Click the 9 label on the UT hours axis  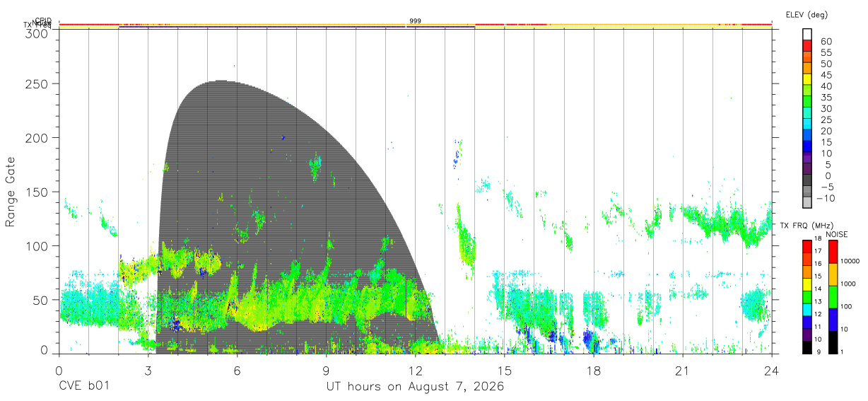tap(327, 371)
